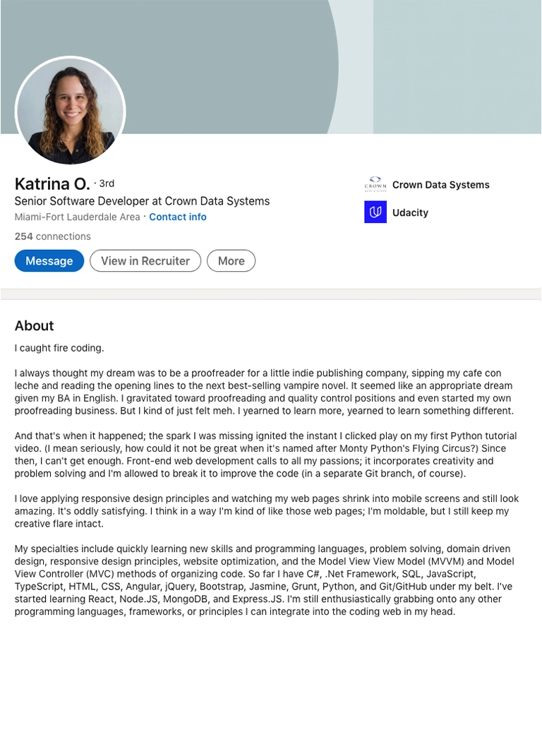Image resolution: width=542 pixels, height=756 pixels.
Task: Click the Miami-Fort Lauderdale Area location text
Action: click(x=78, y=217)
